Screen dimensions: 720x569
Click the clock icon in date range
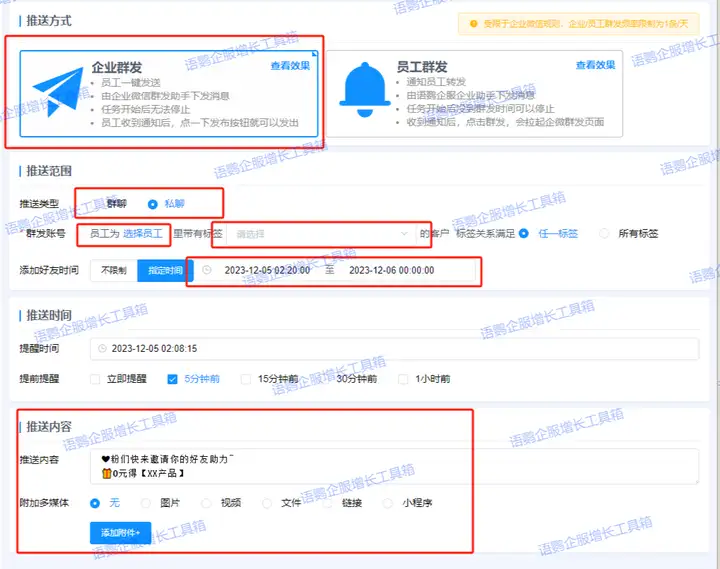pos(207,270)
